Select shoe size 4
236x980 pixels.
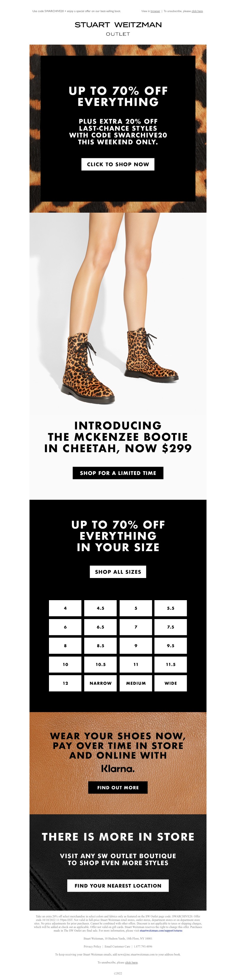[65, 608]
